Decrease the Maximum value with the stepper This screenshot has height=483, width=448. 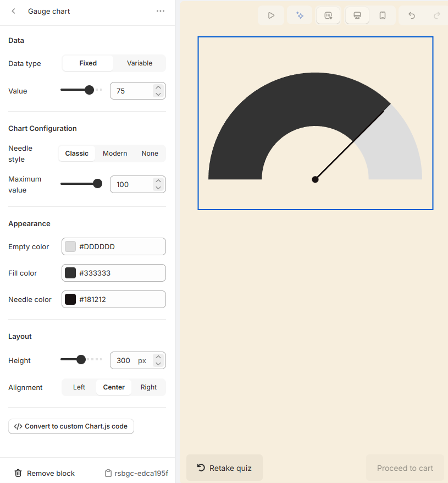[158, 188]
